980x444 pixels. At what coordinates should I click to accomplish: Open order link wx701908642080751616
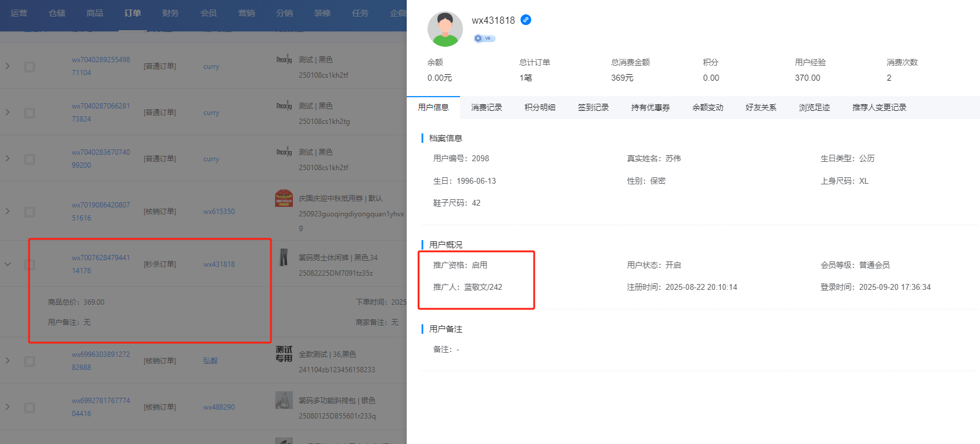click(x=101, y=212)
